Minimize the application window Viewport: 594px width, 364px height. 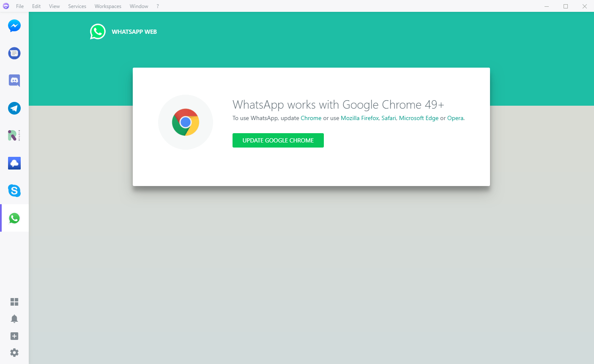(x=547, y=6)
